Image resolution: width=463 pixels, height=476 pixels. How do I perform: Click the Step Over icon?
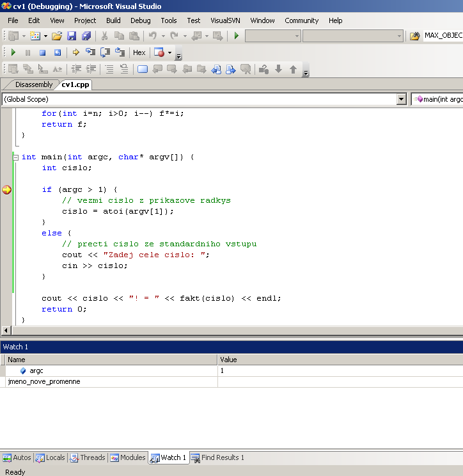(106, 52)
